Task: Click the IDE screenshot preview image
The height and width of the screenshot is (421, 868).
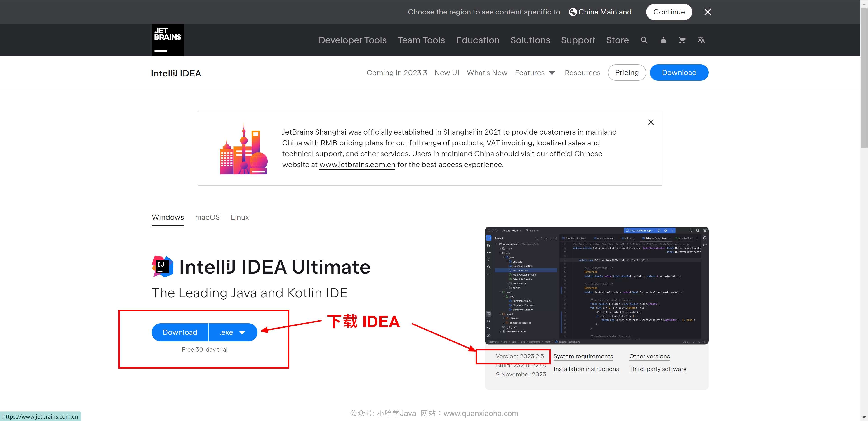Action: pyautogui.click(x=597, y=286)
